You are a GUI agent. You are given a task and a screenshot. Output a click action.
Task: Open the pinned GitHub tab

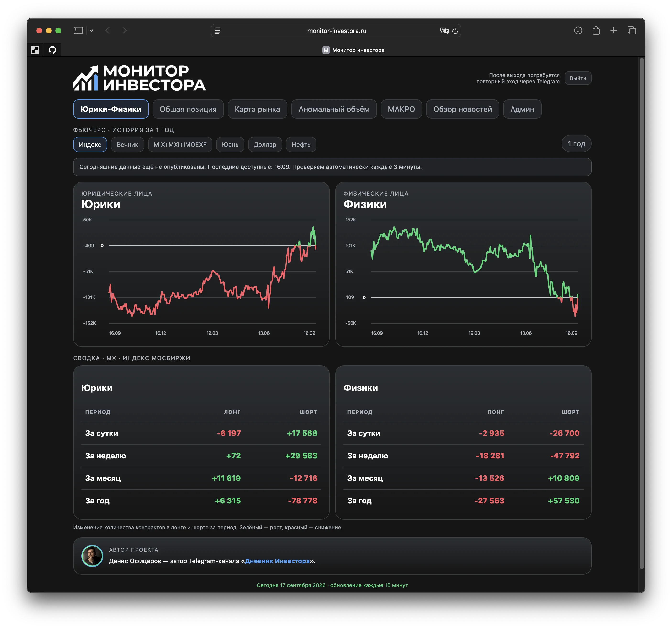(52, 50)
